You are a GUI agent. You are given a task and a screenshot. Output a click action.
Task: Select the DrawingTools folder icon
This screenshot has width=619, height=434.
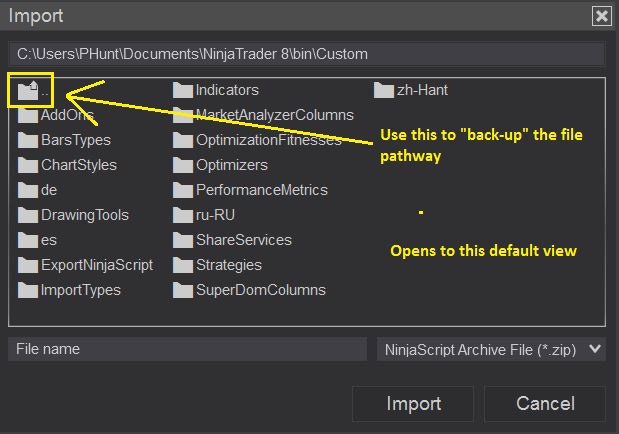(27, 215)
